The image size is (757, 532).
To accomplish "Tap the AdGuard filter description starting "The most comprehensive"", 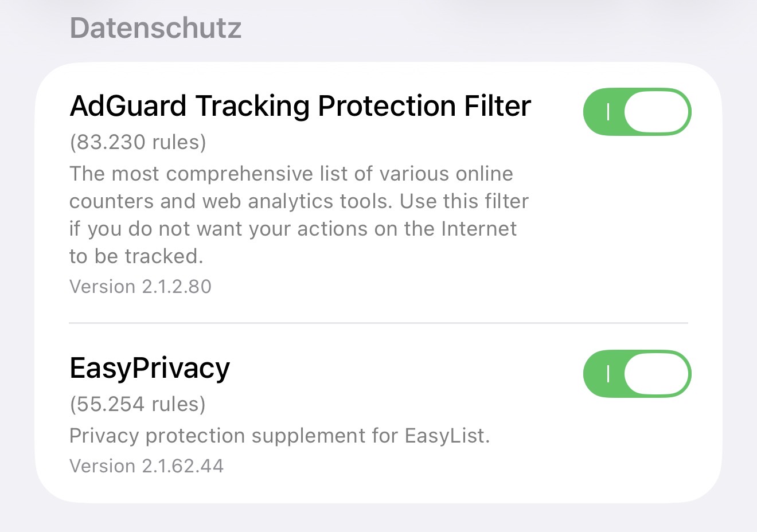I will click(x=291, y=174).
